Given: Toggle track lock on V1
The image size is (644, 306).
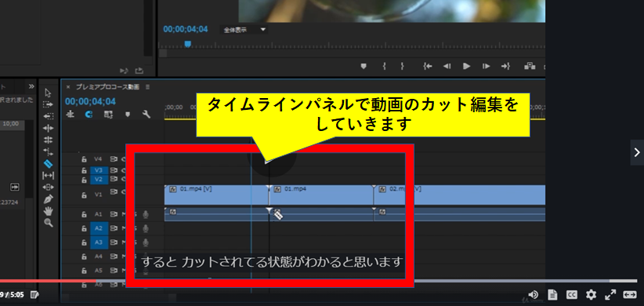Looking at the screenshot, I should (x=84, y=195).
